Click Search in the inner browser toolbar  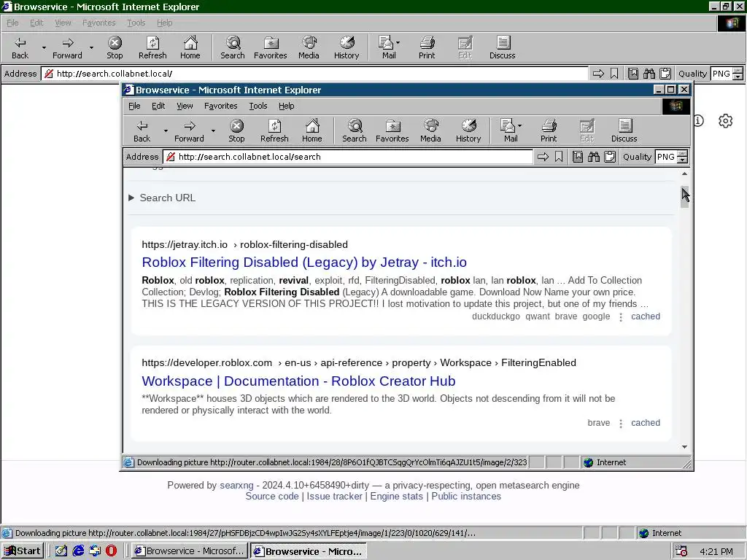[x=355, y=131]
